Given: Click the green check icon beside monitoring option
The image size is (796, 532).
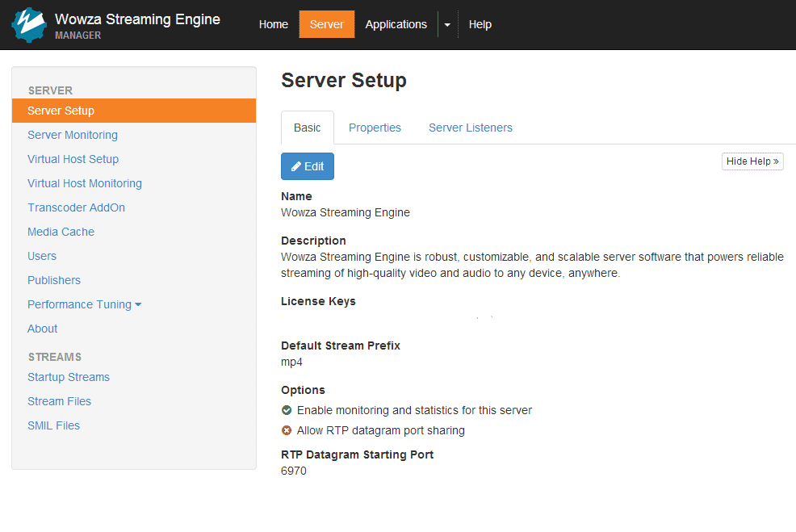Looking at the screenshot, I should 287,410.
